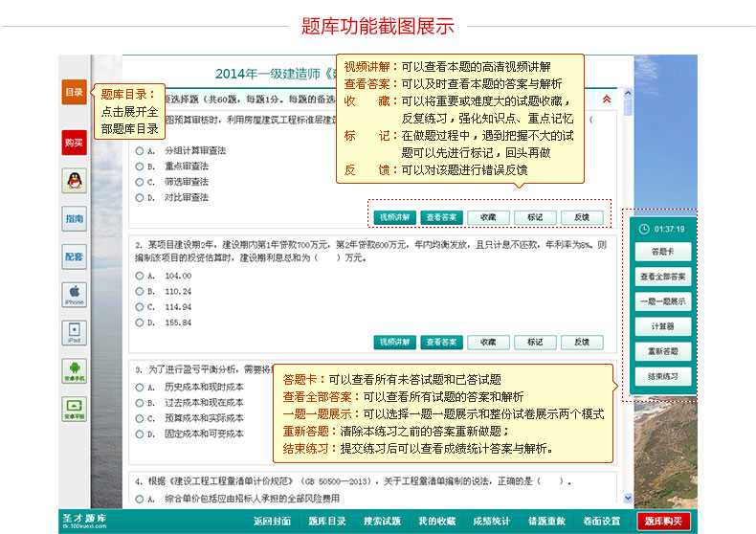Click the red 题库购买 button

663,522
